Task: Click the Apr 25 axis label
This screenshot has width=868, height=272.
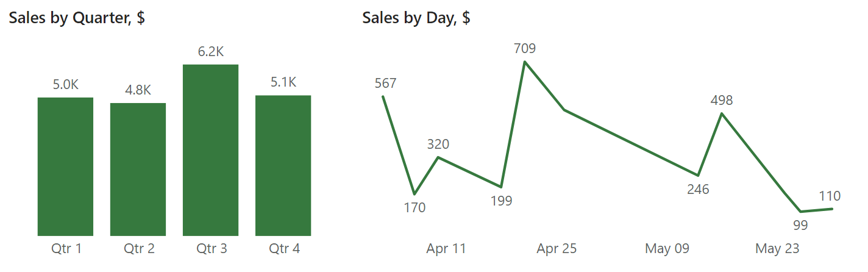Action: pos(557,249)
